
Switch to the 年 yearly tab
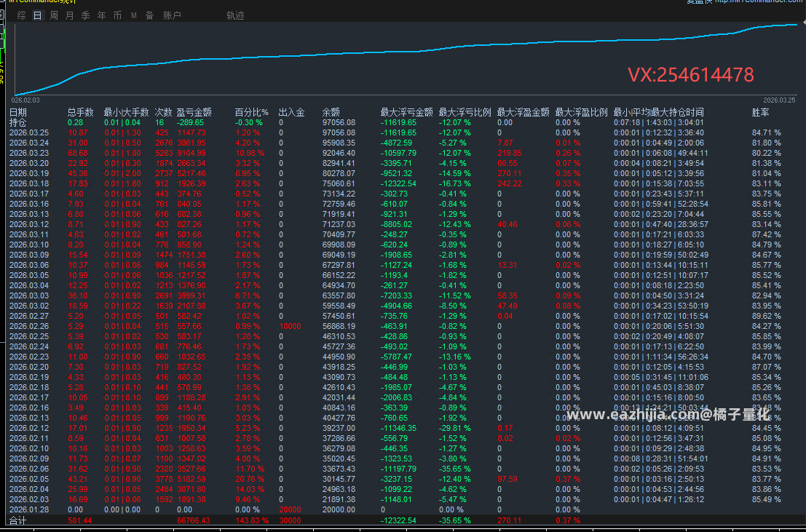(101, 15)
